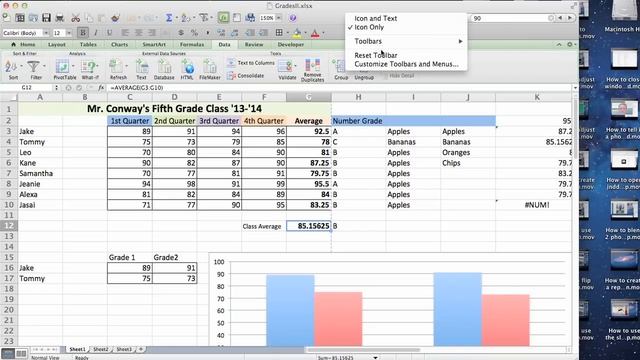The height and width of the screenshot is (360, 640).
Task: Click the currency format icon
Action: pyautogui.click(x=181, y=33)
